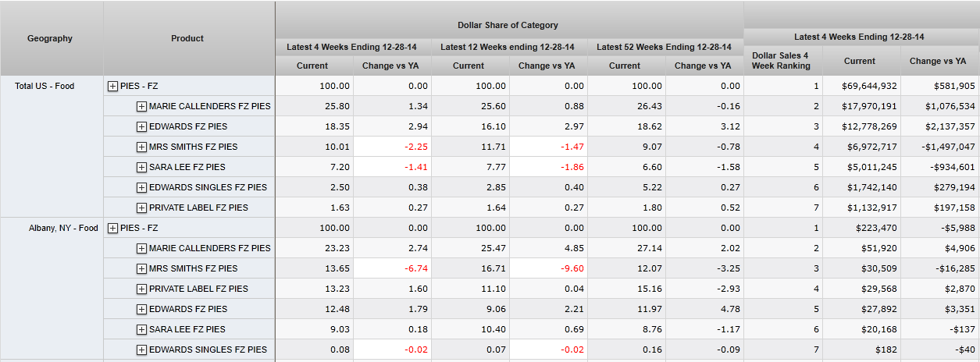Select the Total US - Food geography cell
The width and height of the screenshot is (980, 362).
coord(45,86)
